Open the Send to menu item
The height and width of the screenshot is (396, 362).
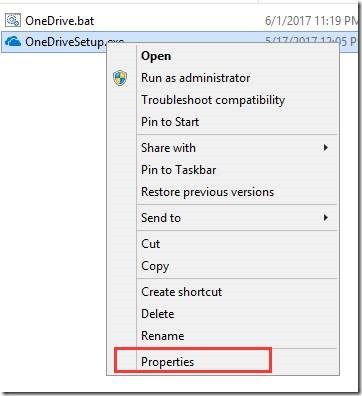coord(161,218)
